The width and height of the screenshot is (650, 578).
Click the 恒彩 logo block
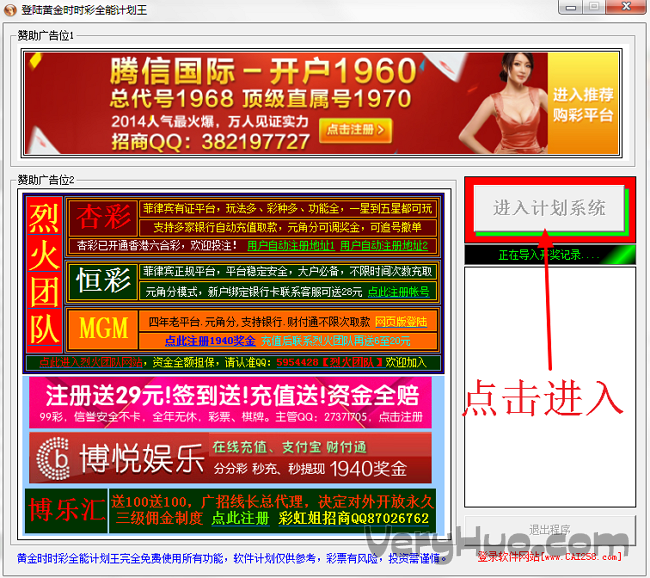pyautogui.click(x=103, y=282)
